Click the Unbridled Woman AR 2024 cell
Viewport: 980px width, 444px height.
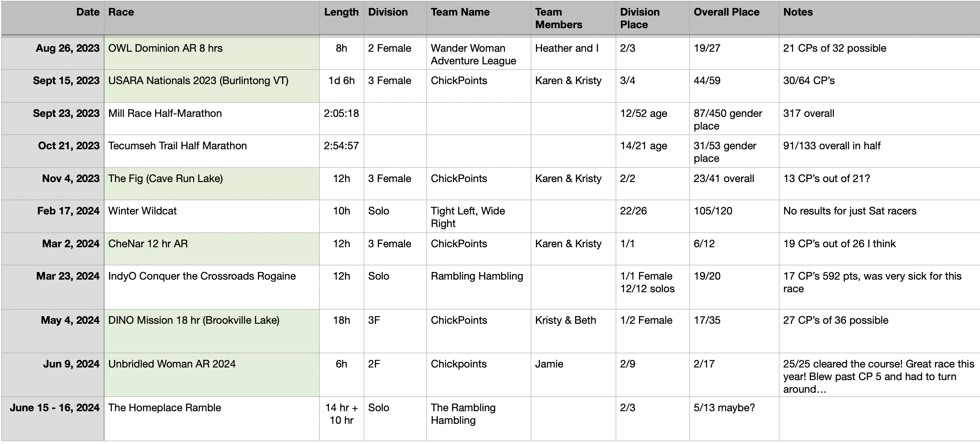[x=172, y=364]
